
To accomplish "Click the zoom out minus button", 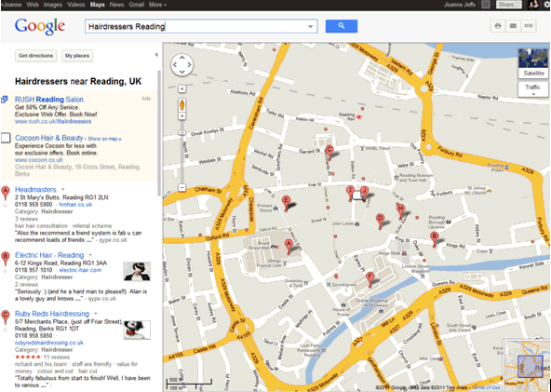I will (x=181, y=188).
